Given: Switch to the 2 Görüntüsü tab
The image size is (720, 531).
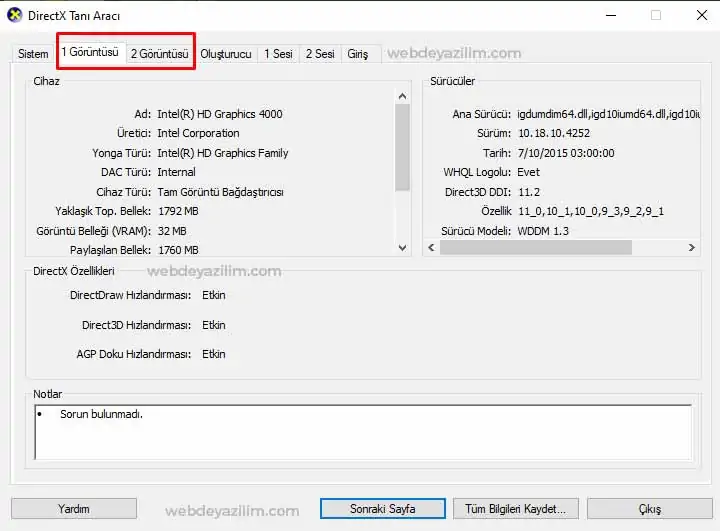Looking at the screenshot, I should 160,54.
